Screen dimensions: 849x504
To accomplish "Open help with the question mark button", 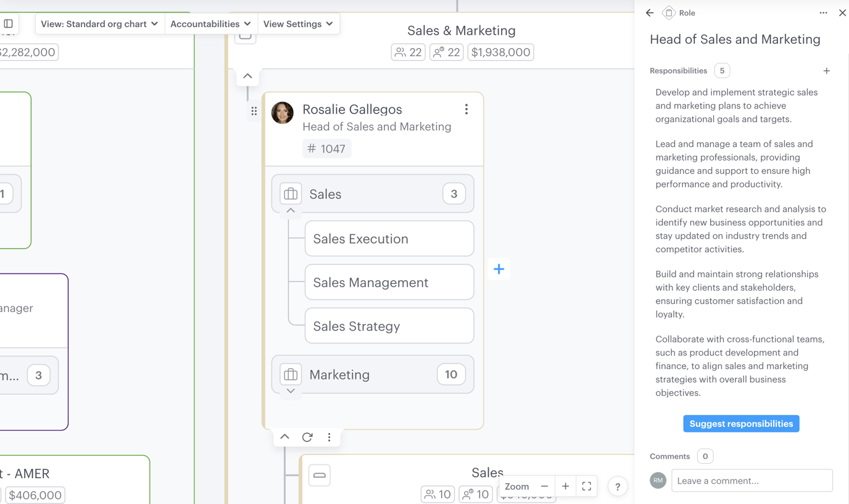I will [618, 487].
